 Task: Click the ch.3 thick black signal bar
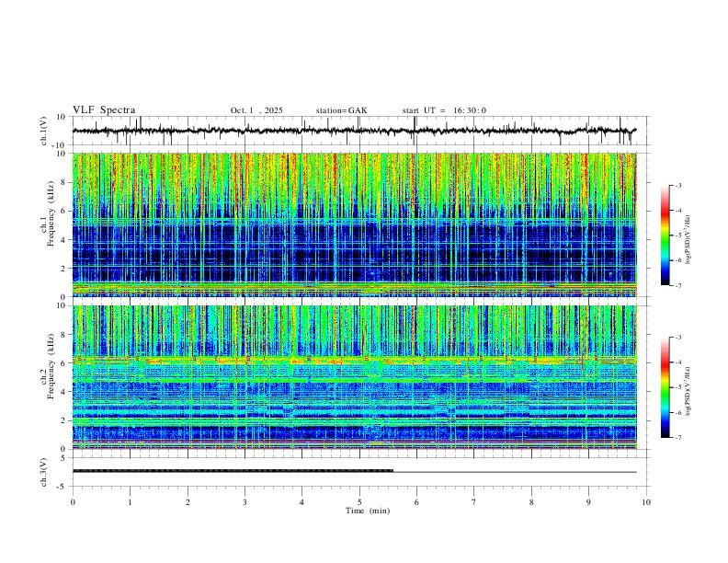click(233, 471)
